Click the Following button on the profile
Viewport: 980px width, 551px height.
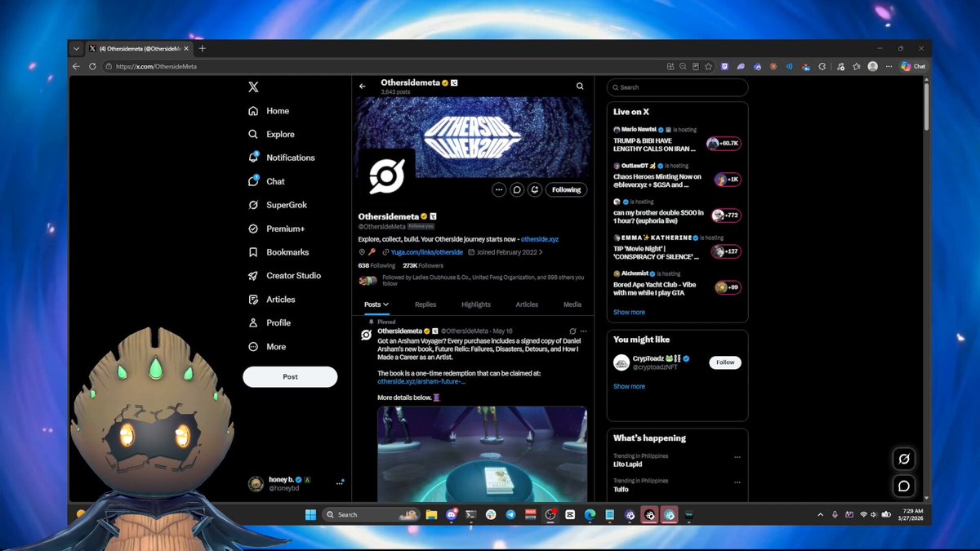[566, 189]
